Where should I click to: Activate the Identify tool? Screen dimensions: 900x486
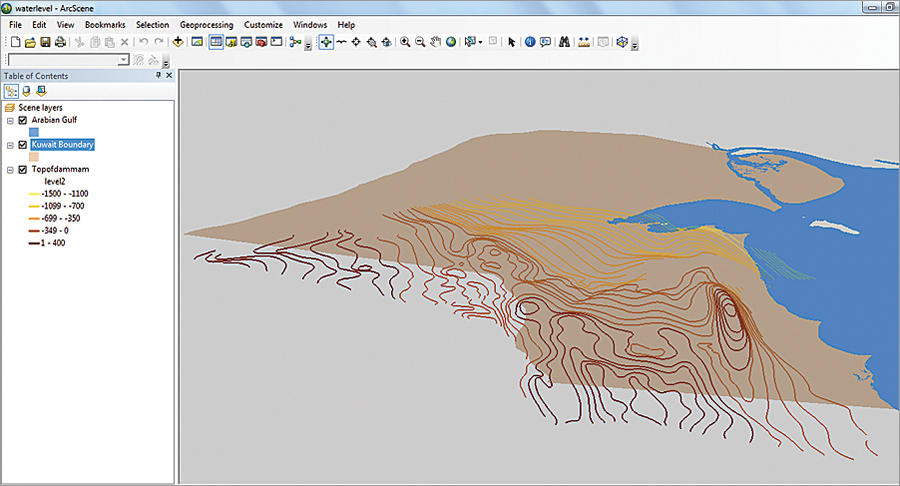(x=530, y=42)
